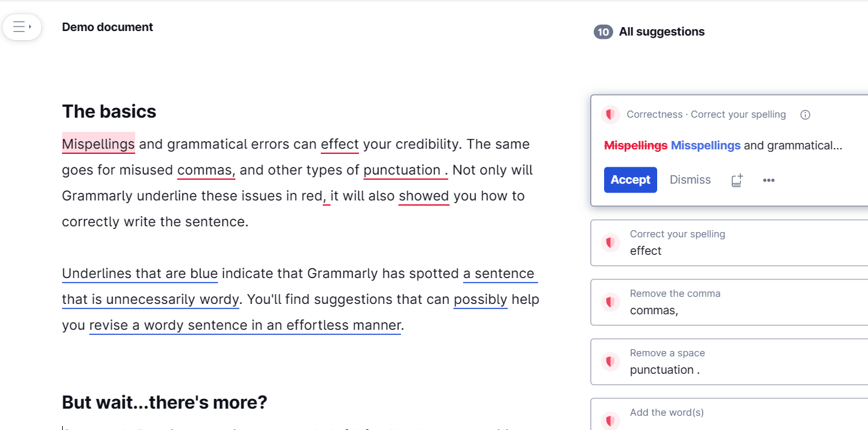Click the blue-underlined word 'possibly'

480,299
